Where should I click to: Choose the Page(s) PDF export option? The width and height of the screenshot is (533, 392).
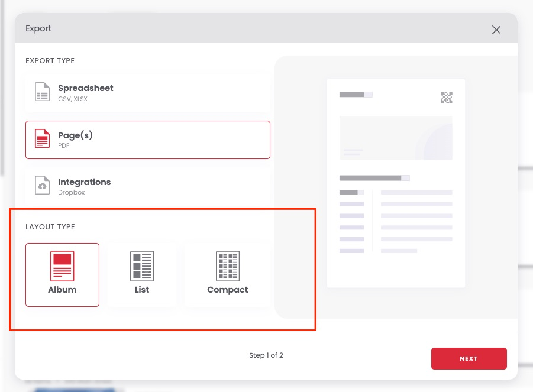point(148,140)
